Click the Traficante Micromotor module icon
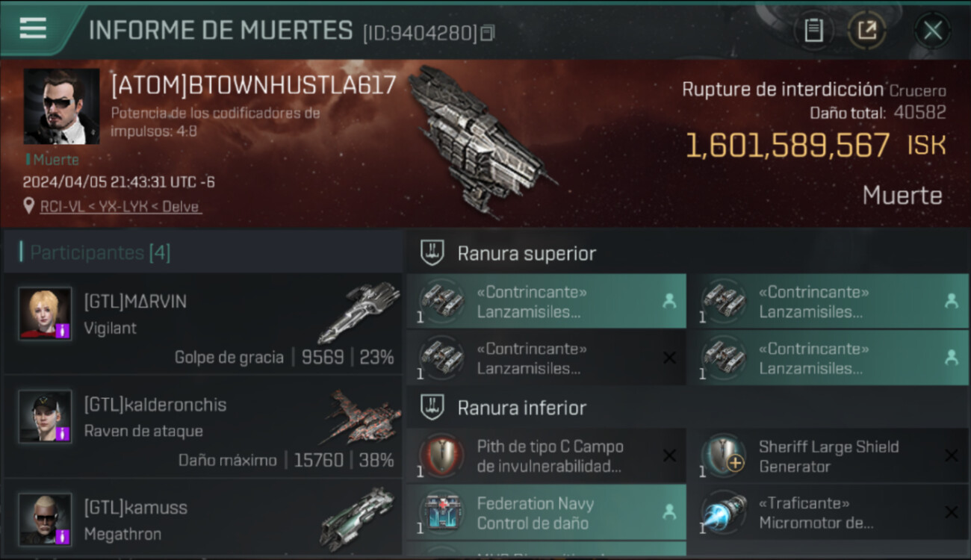The width and height of the screenshot is (971, 560). tap(724, 513)
